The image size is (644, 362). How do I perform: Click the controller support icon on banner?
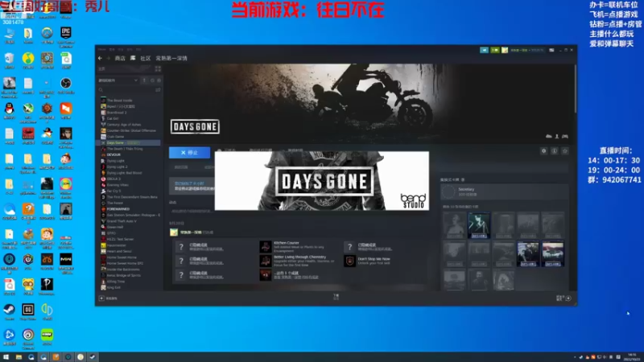(565, 136)
